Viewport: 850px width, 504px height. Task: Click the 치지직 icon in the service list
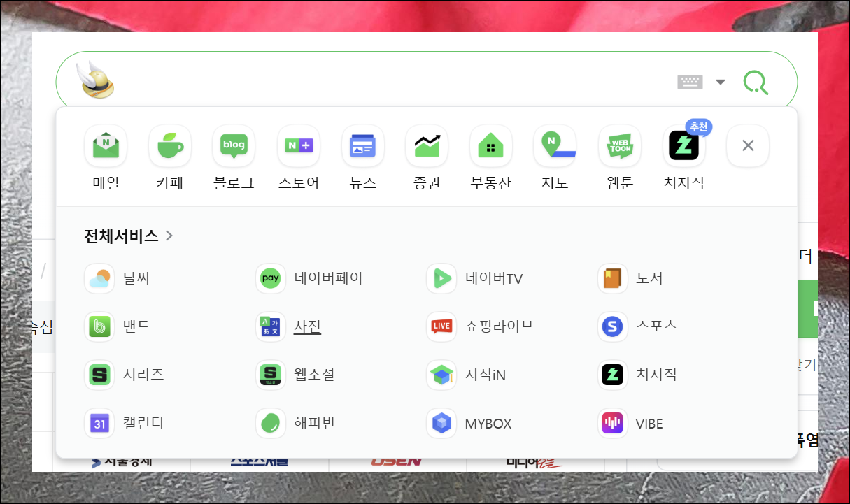pos(613,375)
